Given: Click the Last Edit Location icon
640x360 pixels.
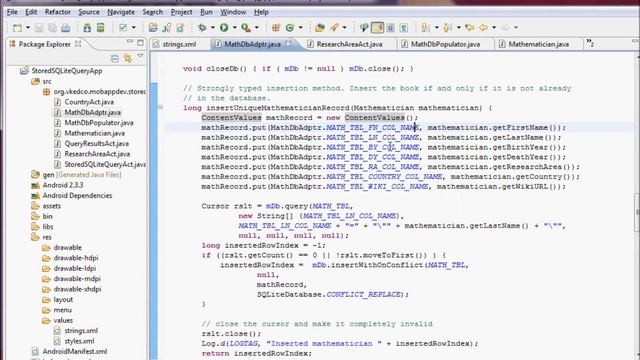Looking at the screenshot, I should coord(470,28).
